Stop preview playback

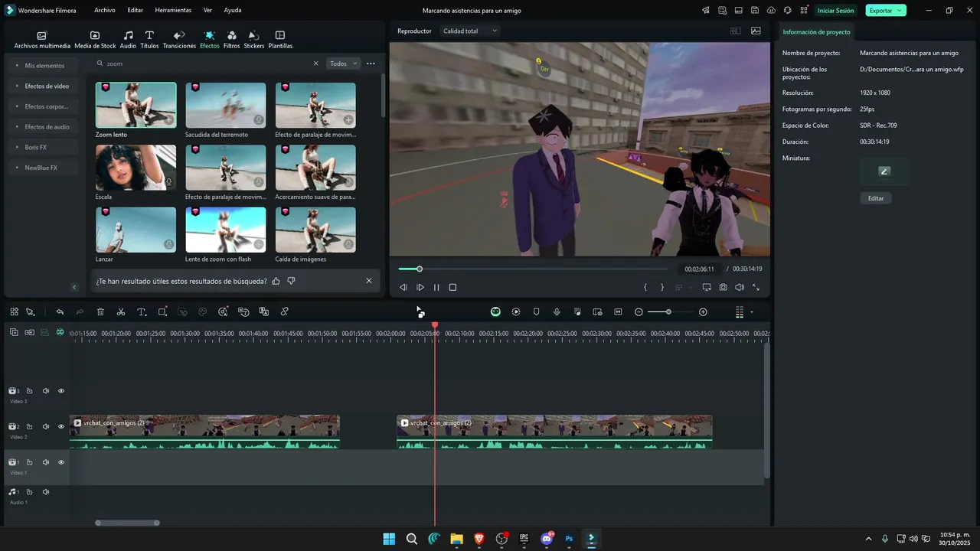(452, 288)
